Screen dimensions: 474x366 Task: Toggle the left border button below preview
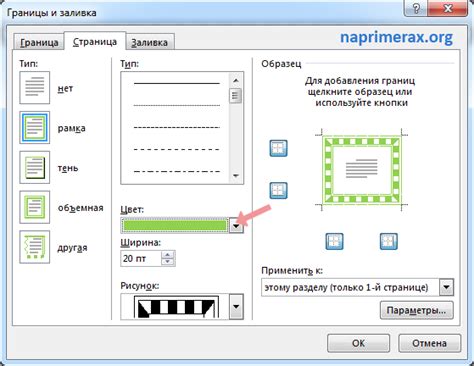coord(334,241)
